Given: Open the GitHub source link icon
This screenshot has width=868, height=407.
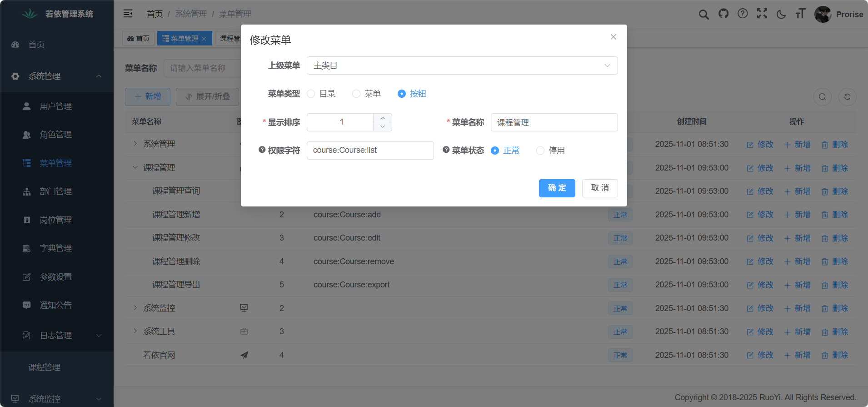Looking at the screenshot, I should (723, 14).
